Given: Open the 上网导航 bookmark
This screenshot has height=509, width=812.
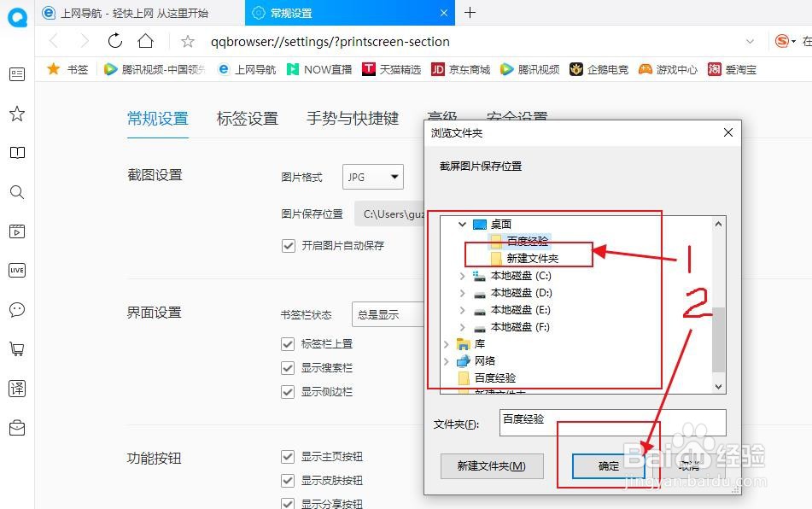Looking at the screenshot, I should (247, 69).
